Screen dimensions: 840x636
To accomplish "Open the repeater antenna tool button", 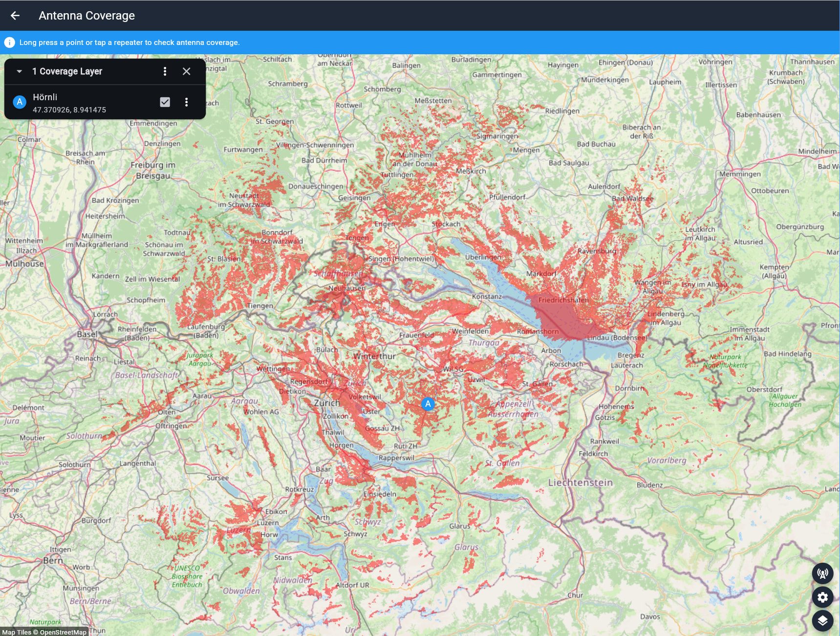I will tap(822, 573).
